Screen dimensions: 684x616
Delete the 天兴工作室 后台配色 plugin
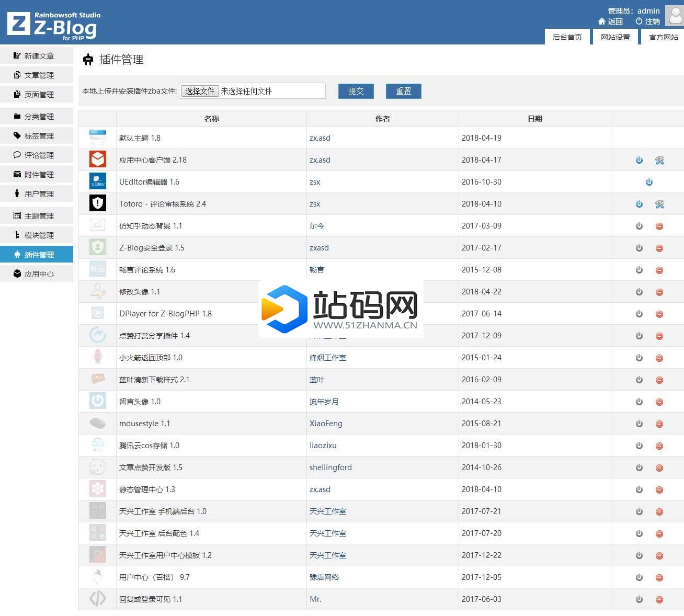(x=659, y=534)
